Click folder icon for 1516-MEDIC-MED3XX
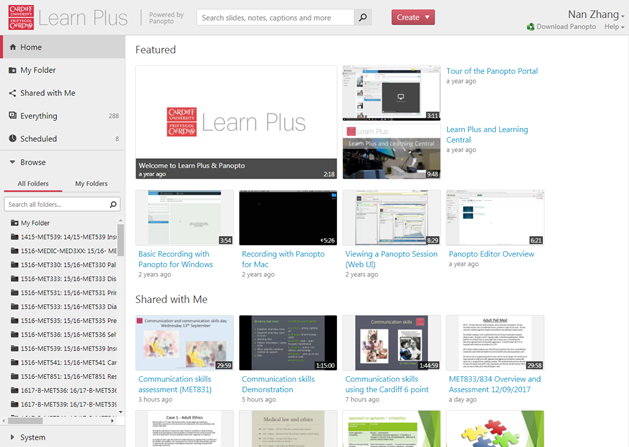The image size is (629, 447). pyautogui.click(x=14, y=251)
